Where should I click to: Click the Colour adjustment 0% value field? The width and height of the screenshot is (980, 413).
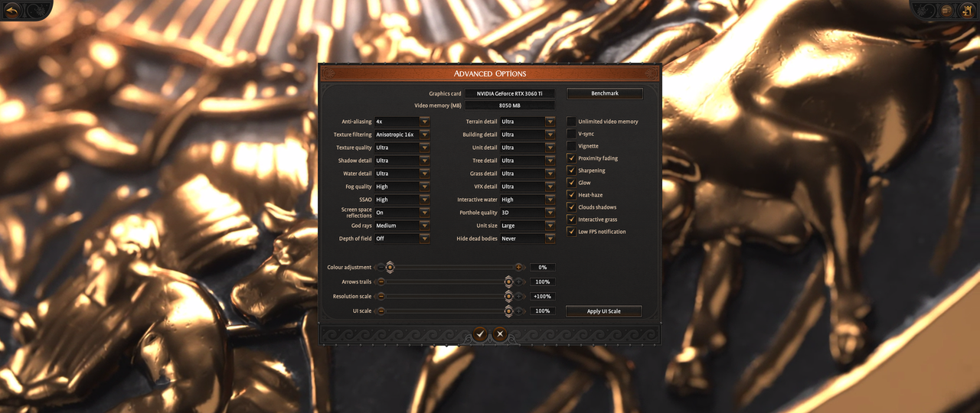click(x=543, y=268)
